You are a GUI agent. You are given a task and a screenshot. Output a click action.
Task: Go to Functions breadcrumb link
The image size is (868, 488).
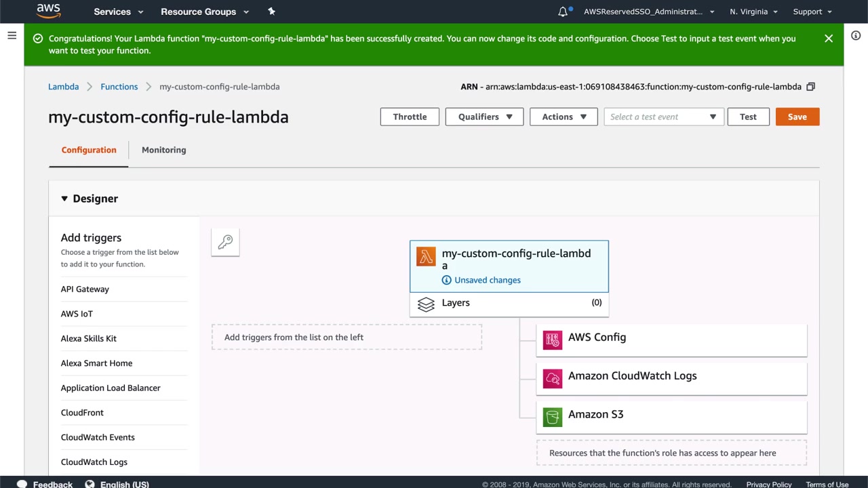119,87
